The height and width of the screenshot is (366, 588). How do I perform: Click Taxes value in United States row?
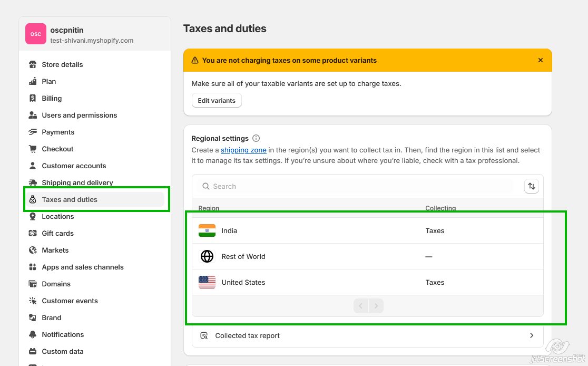435,282
